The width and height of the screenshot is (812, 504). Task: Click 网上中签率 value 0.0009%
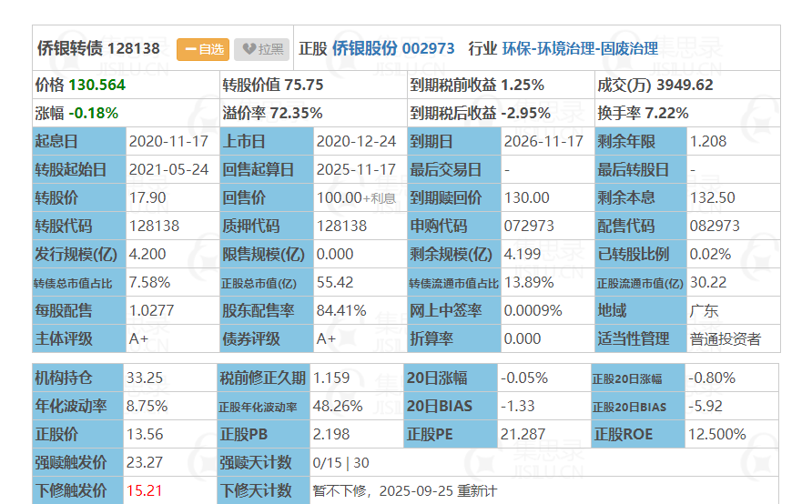[x=533, y=310]
